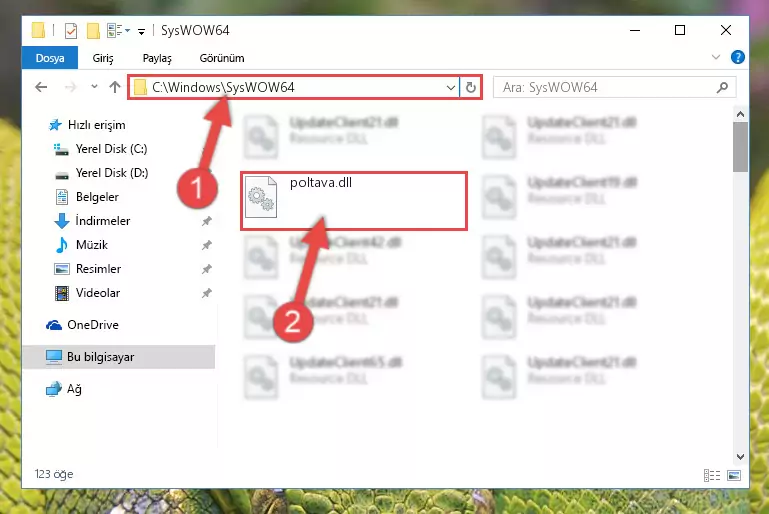Open Resimler folder in sidebar

pos(98,269)
